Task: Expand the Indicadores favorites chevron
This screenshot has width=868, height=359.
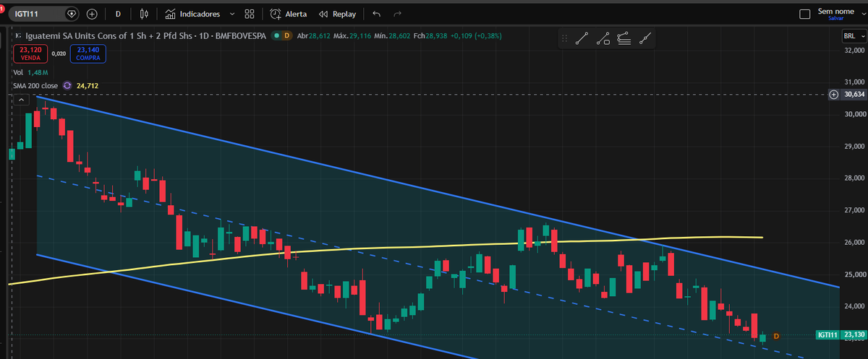Action: (231, 14)
